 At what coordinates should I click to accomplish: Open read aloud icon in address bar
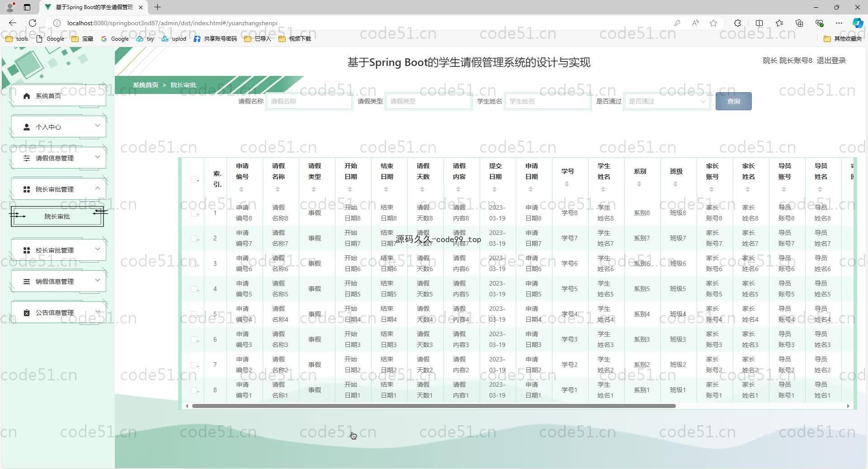point(695,23)
